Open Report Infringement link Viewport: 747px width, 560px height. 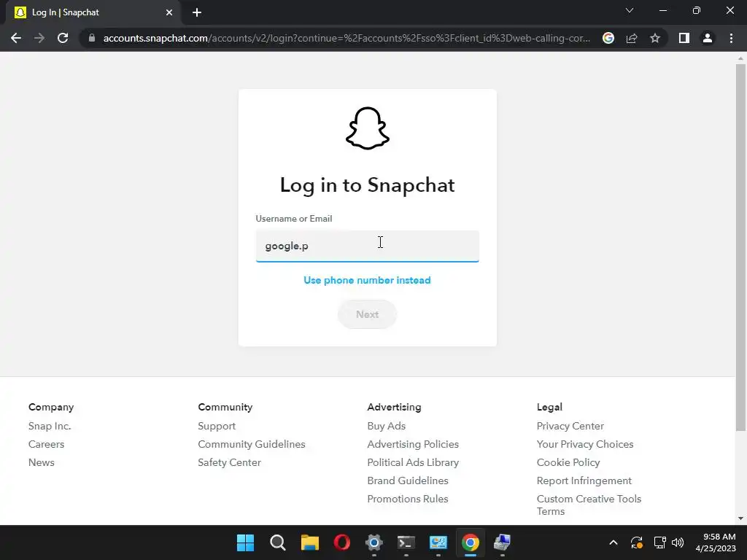(x=584, y=481)
